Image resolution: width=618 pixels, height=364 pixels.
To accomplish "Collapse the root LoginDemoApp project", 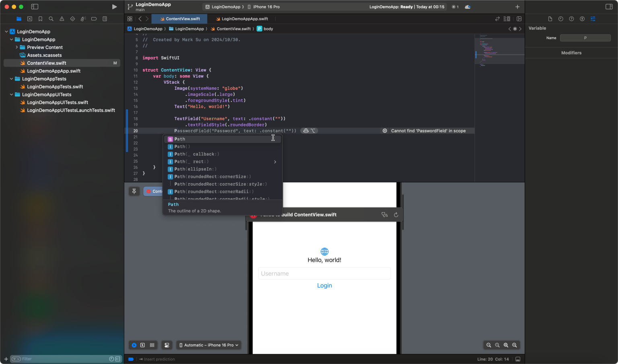I will [x=6, y=32].
